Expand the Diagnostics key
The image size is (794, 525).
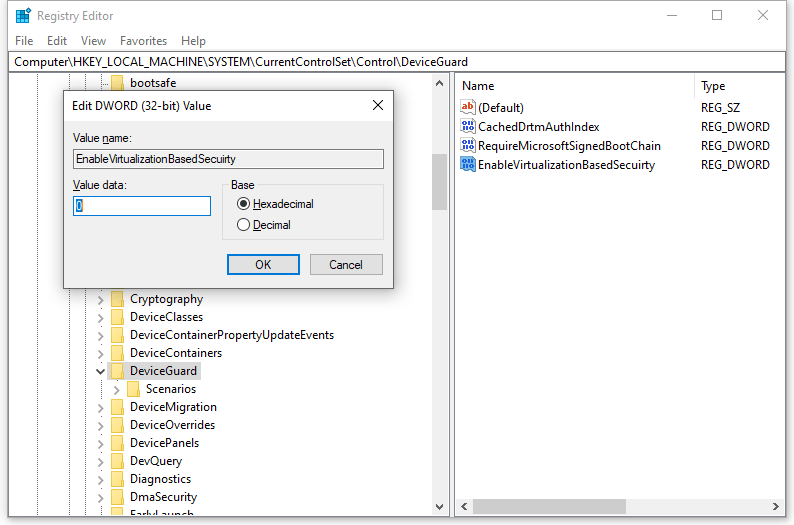(100, 480)
